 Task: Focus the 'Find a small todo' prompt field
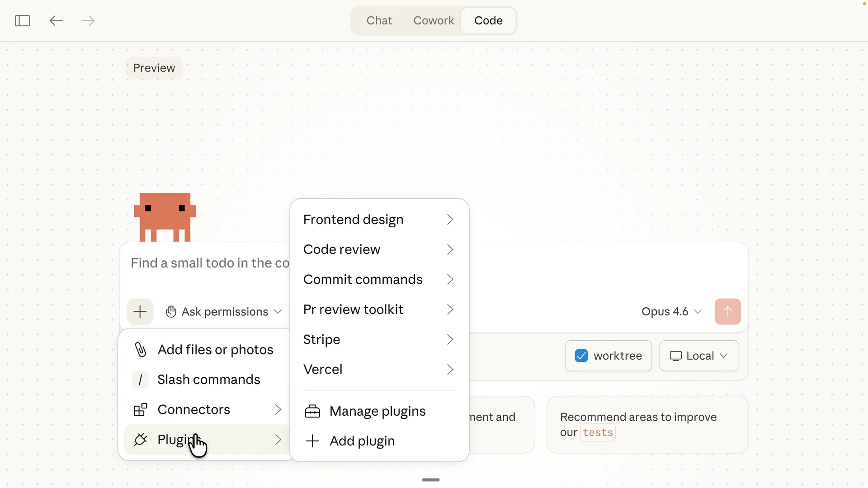pyautogui.click(x=210, y=263)
